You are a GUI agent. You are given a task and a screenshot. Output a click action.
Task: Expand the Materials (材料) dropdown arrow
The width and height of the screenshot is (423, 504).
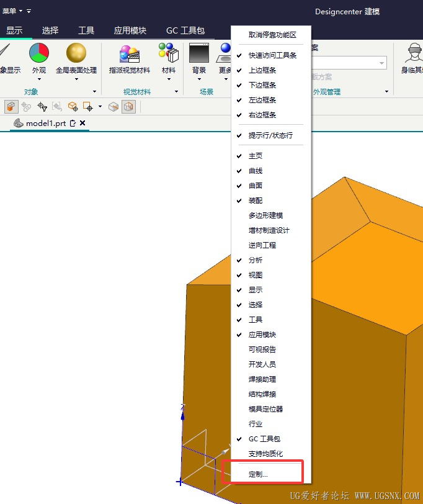[x=169, y=79]
